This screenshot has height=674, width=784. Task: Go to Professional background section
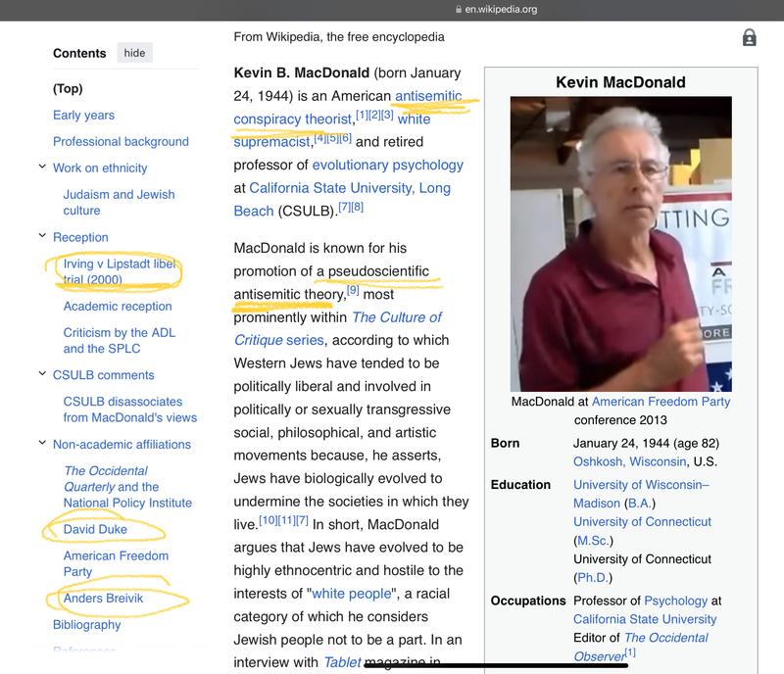coord(121,141)
